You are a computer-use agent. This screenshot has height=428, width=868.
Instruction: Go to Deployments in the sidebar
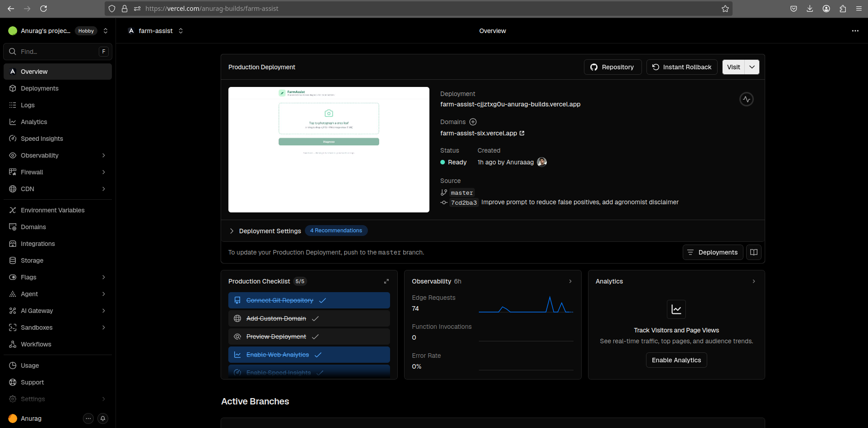(58, 88)
